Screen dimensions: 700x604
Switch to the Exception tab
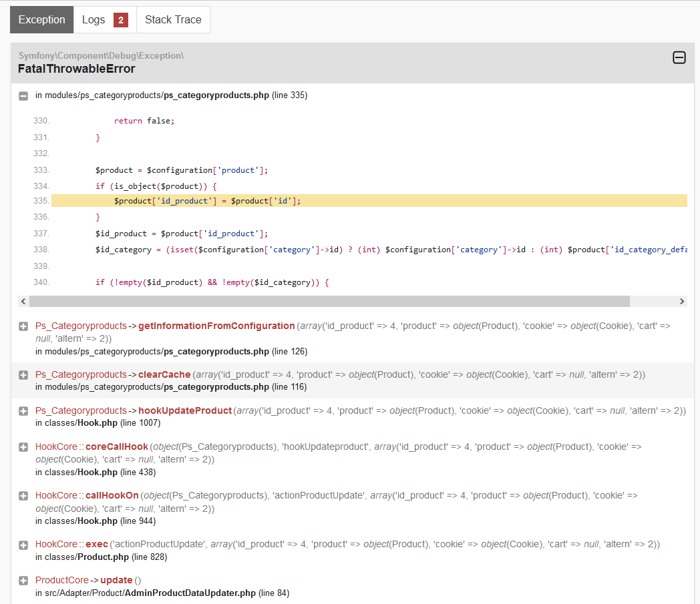41,20
